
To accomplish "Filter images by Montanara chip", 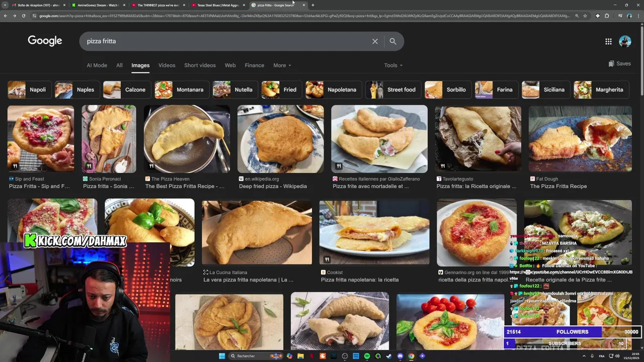I will (182, 89).
